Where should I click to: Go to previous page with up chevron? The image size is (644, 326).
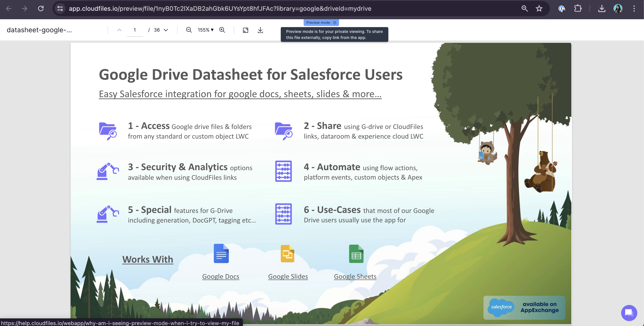click(119, 30)
